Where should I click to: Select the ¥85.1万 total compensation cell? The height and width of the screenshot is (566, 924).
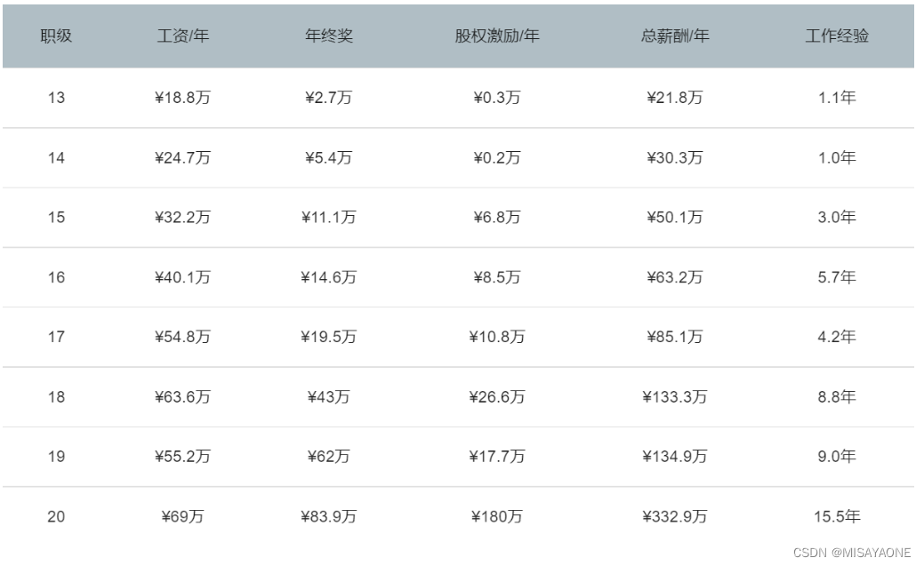click(x=675, y=337)
